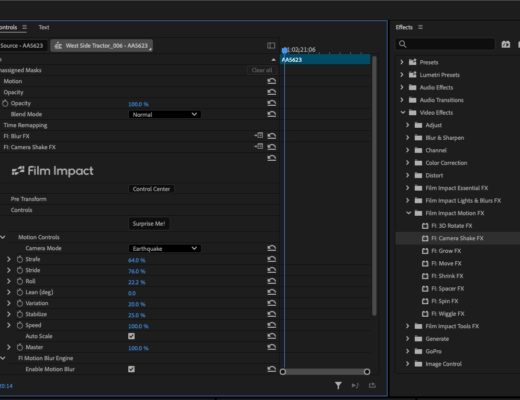Image resolution: width=520 pixels, height=400 pixels.
Task: Reset the Roll parameter
Action: 272,281
